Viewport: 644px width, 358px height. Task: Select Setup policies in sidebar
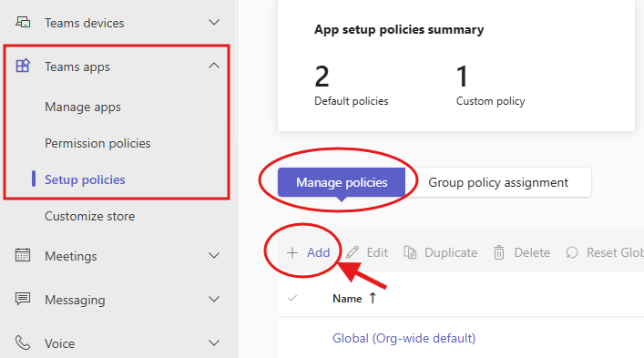click(x=85, y=179)
